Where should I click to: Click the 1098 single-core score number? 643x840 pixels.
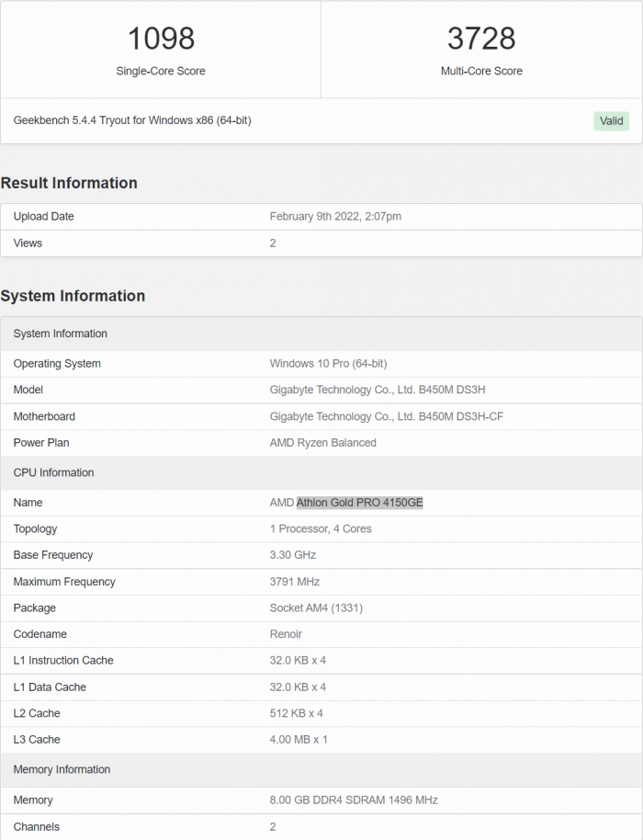tap(161, 39)
